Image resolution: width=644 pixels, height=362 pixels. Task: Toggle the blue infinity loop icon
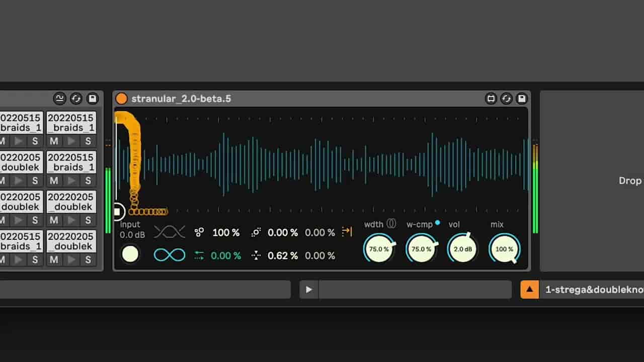coord(170,255)
